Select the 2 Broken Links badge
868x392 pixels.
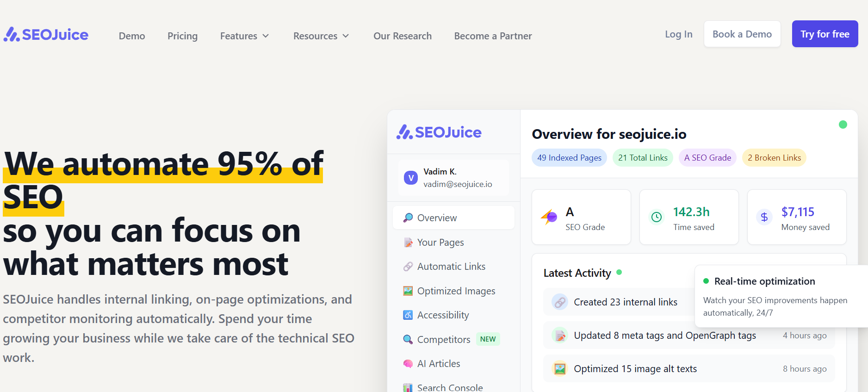(774, 158)
